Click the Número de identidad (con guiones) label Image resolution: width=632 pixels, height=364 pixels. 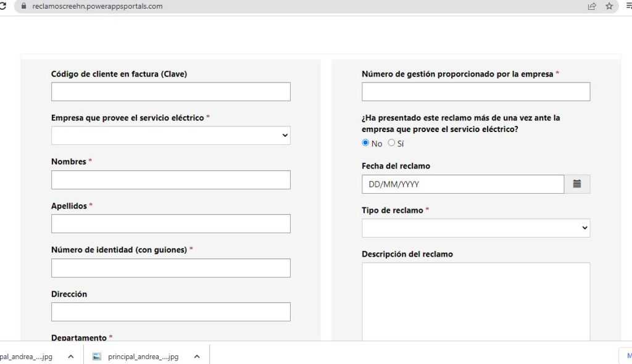pyautogui.click(x=119, y=249)
